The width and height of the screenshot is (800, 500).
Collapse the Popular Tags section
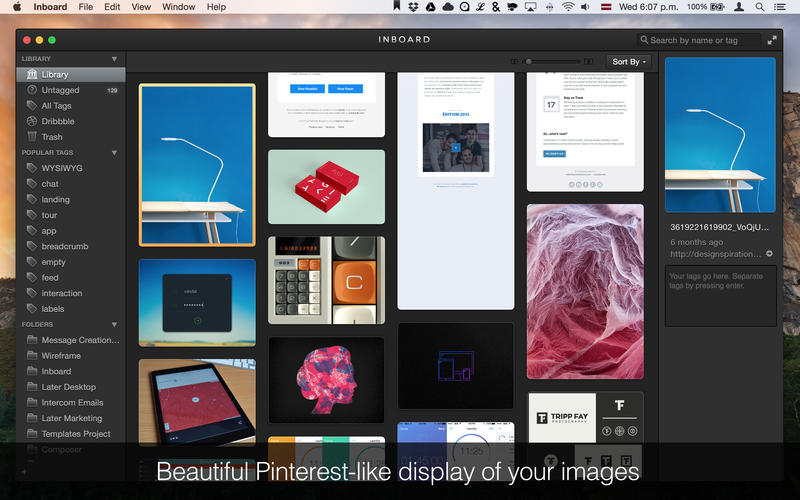click(x=114, y=153)
